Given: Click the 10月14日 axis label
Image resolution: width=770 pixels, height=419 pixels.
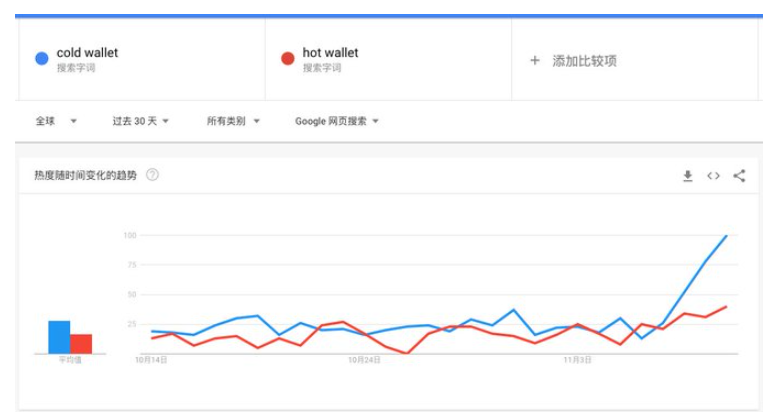Looking at the screenshot, I should click(150, 359).
